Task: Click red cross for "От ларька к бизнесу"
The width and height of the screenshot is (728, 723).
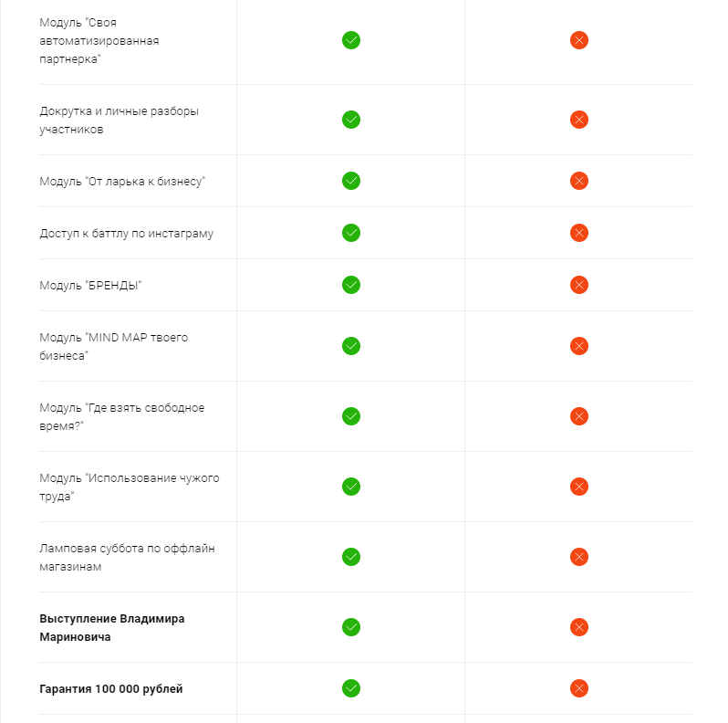Action: point(578,181)
